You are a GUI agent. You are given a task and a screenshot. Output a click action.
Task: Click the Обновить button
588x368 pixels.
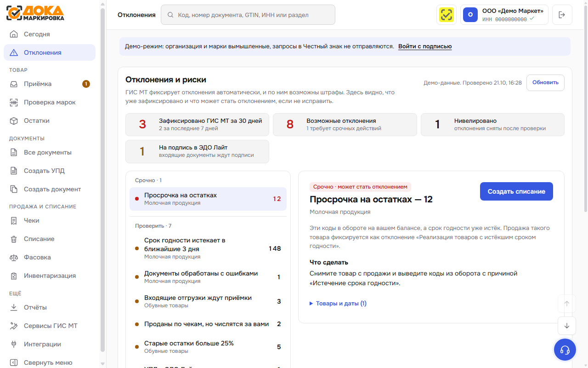545,83
